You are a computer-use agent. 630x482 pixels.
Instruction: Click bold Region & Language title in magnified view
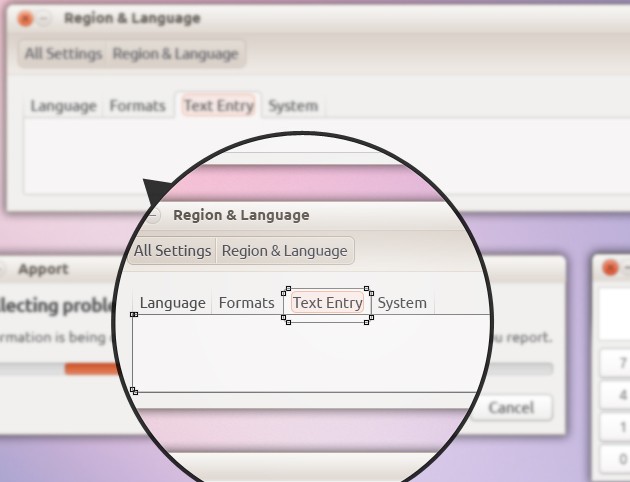pyautogui.click(x=241, y=215)
